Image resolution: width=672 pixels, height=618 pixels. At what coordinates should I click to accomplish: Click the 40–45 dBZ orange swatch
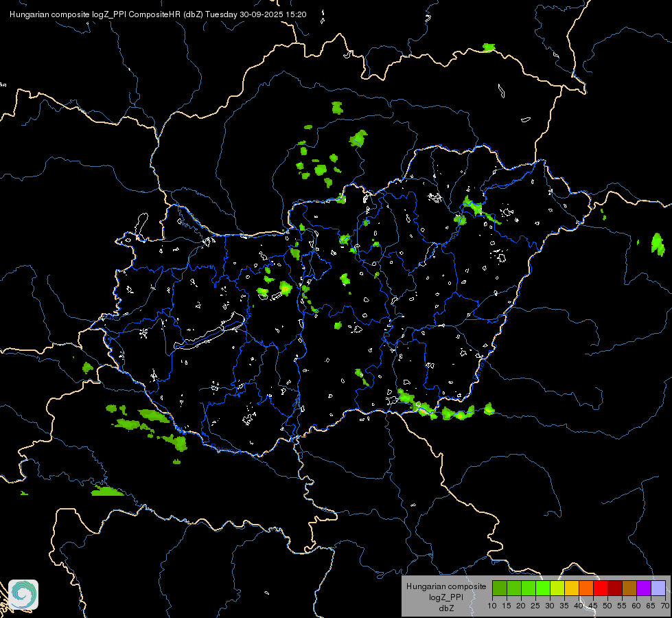tap(586, 588)
